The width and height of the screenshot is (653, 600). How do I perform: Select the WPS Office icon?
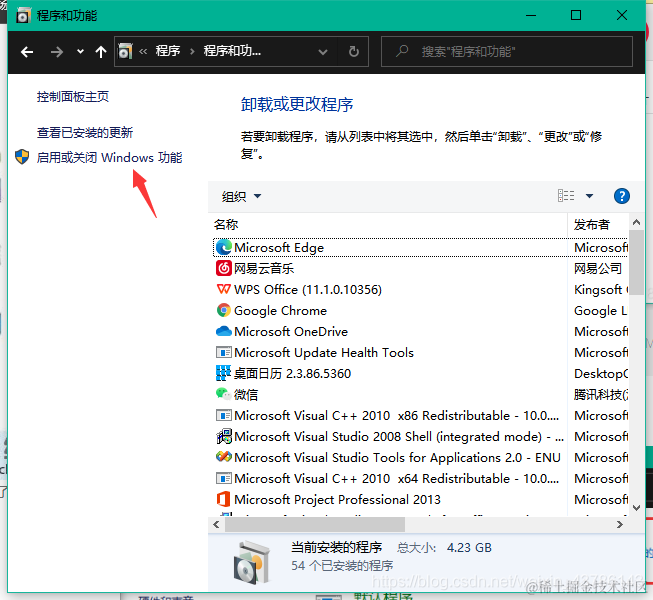tap(224, 289)
